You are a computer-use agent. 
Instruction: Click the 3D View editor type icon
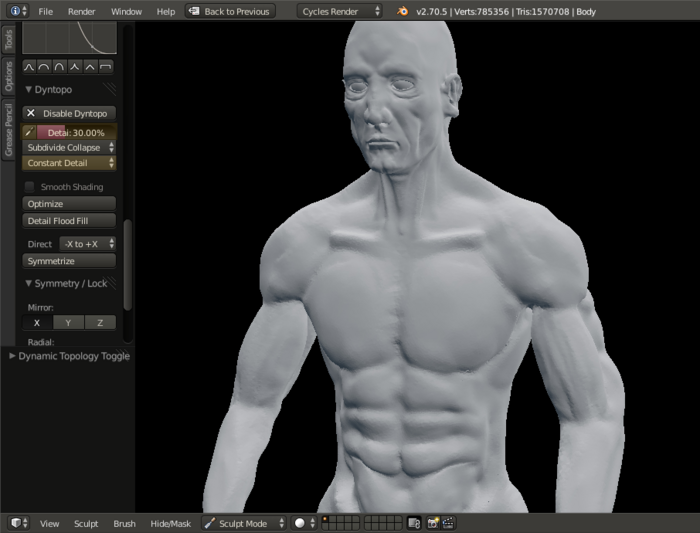[17, 523]
